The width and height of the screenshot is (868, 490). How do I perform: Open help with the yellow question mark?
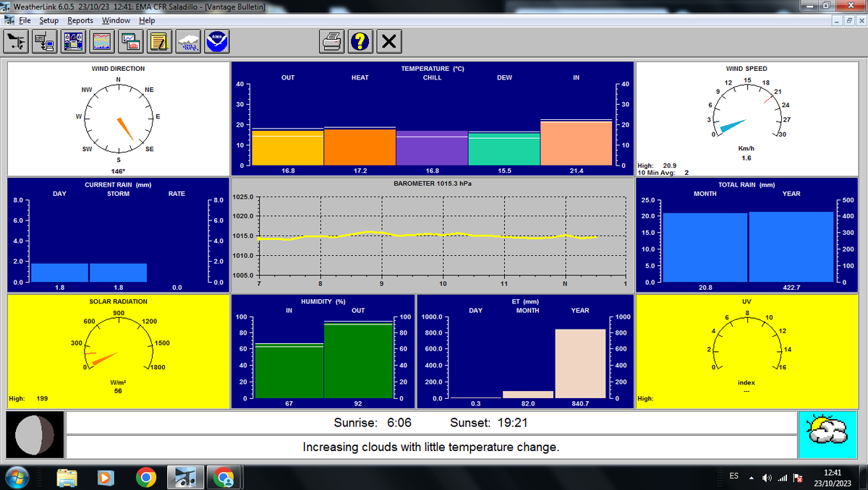coord(360,42)
